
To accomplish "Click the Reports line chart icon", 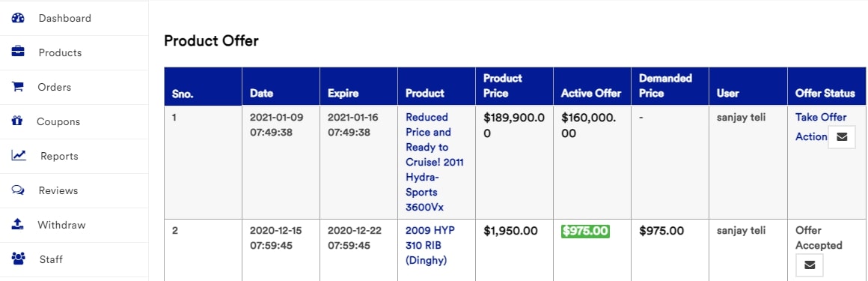I will click(x=19, y=156).
